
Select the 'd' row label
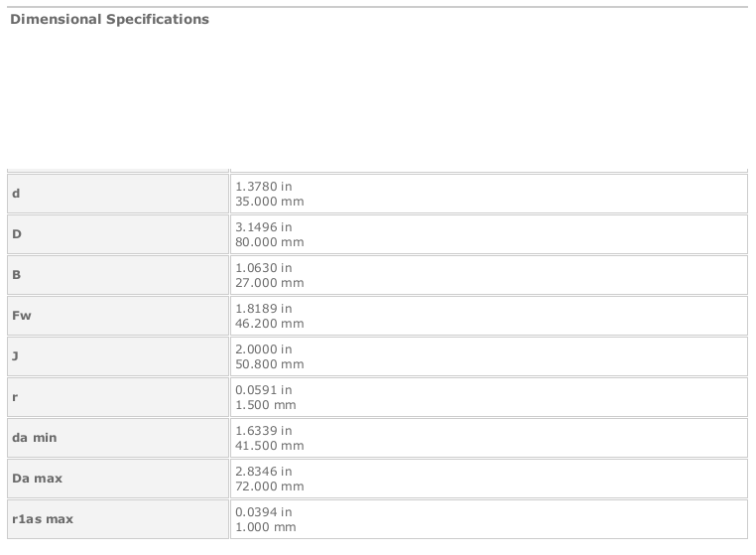[x=16, y=194]
